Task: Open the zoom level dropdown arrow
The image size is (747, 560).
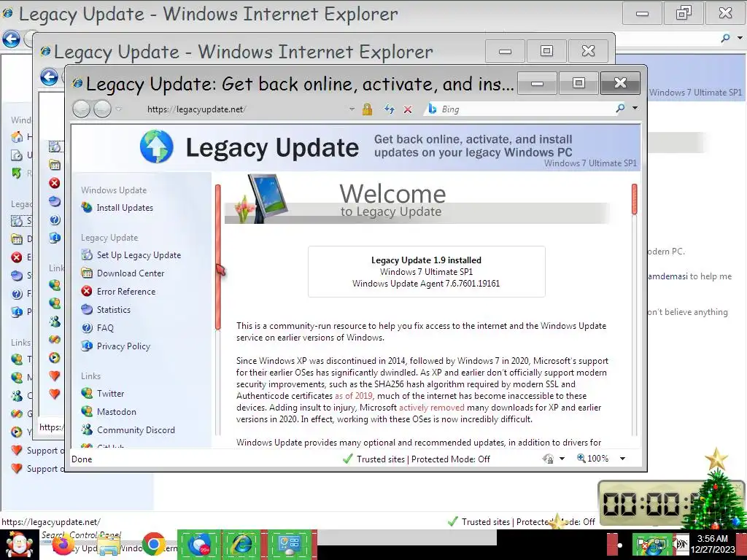Action: (x=622, y=459)
